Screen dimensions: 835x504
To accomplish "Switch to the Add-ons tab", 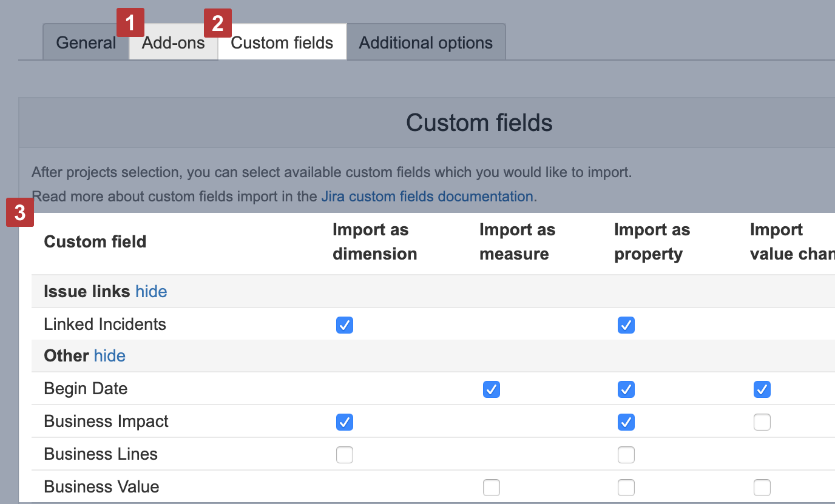I will pos(174,43).
